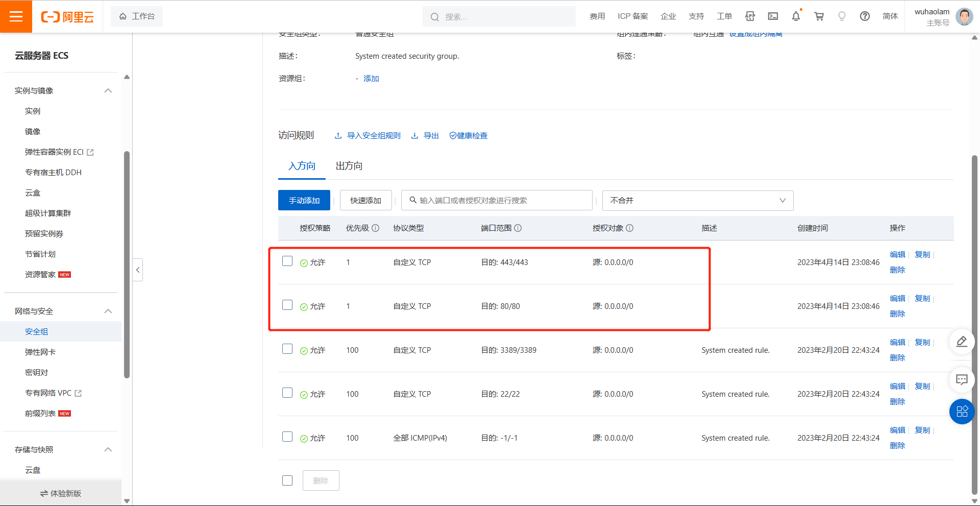The height and width of the screenshot is (506, 980).
Task: Collapse the 网络与安全 sidebar section
Action: click(x=108, y=311)
